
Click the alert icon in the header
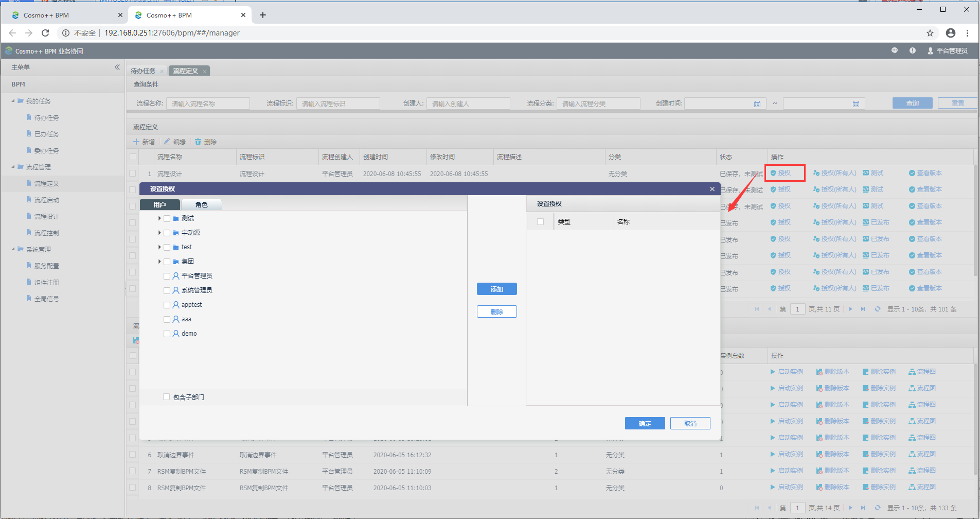(913, 50)
